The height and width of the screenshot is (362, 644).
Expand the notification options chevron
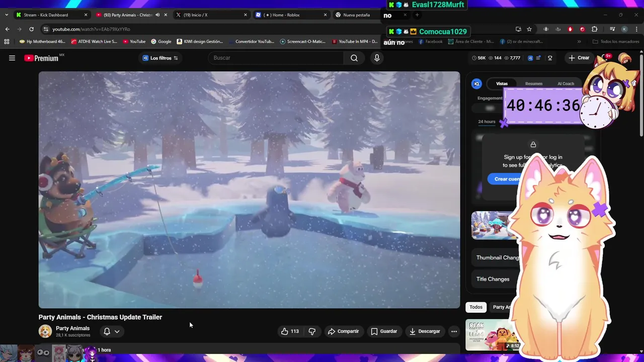(x=117, y=331)
